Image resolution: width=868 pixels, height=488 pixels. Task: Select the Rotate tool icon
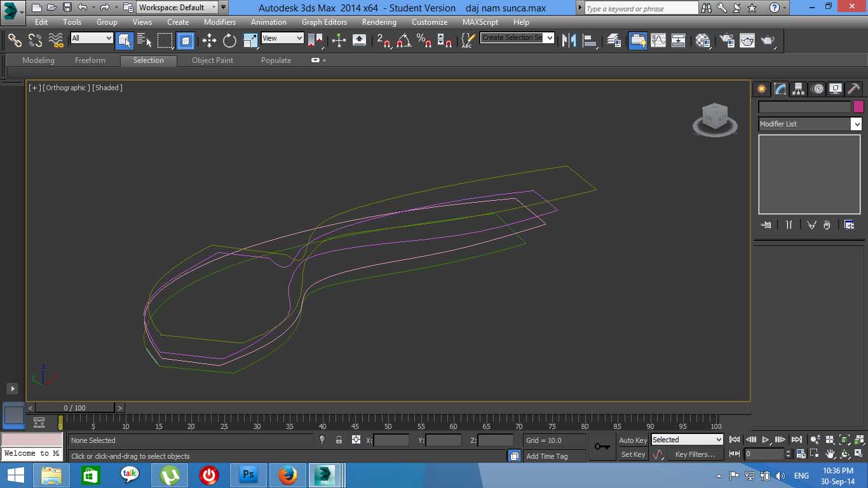tap(229, 41)
